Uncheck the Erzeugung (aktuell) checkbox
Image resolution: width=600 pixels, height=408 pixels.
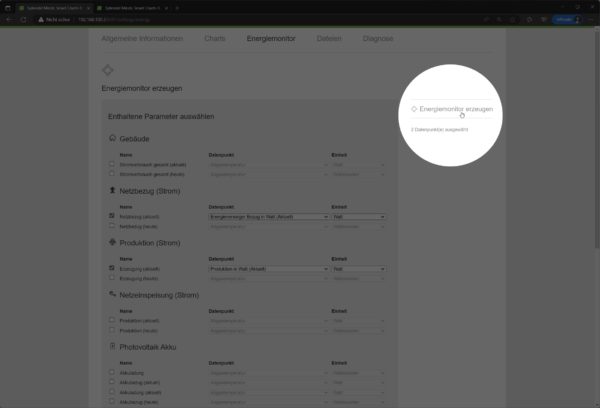112,268
